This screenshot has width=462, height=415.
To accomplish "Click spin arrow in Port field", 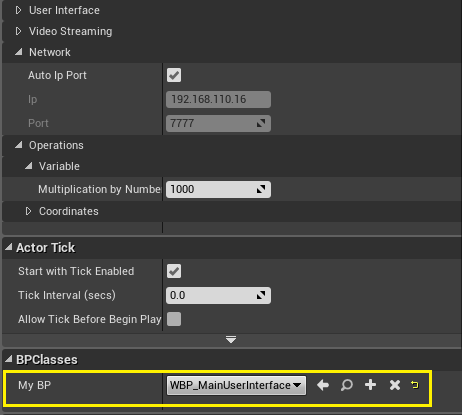I will pyautogui.click(x=261, y=123).
